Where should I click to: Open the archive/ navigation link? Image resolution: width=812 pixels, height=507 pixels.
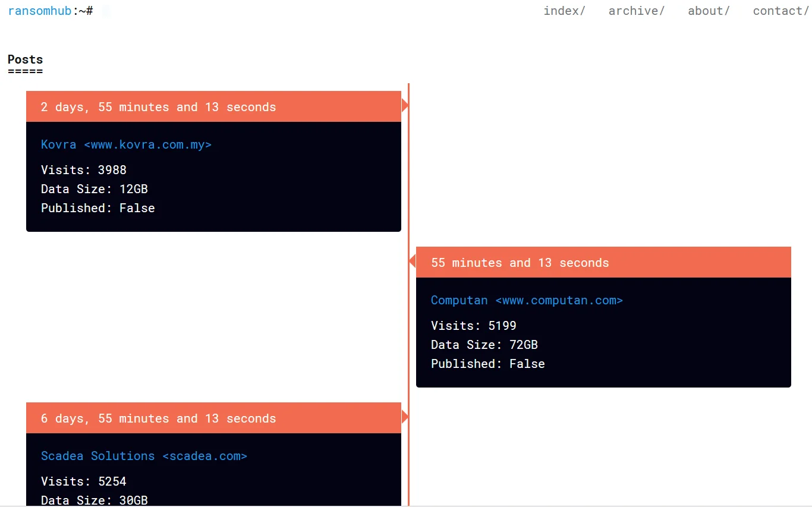(x=636, y=11)
